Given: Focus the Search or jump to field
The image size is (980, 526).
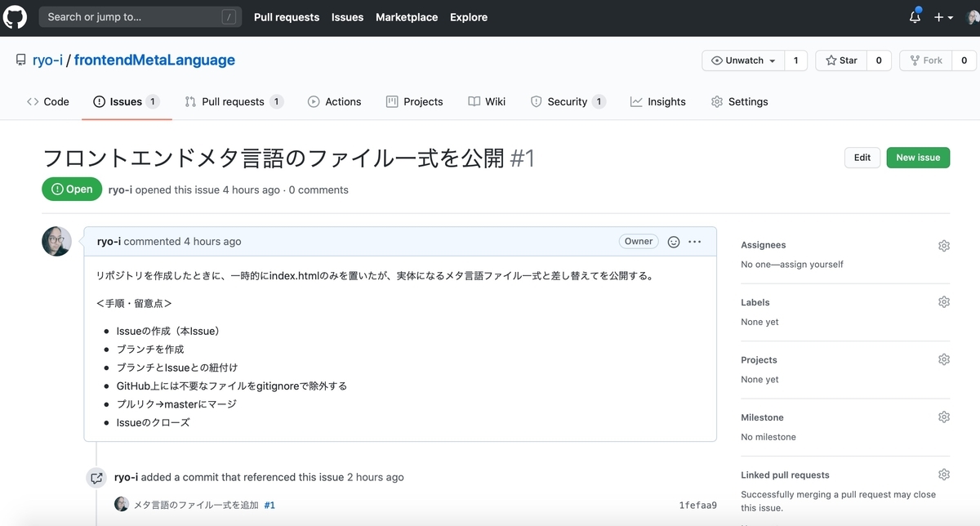Looking at the screenshot, I should tap(140, 16).
